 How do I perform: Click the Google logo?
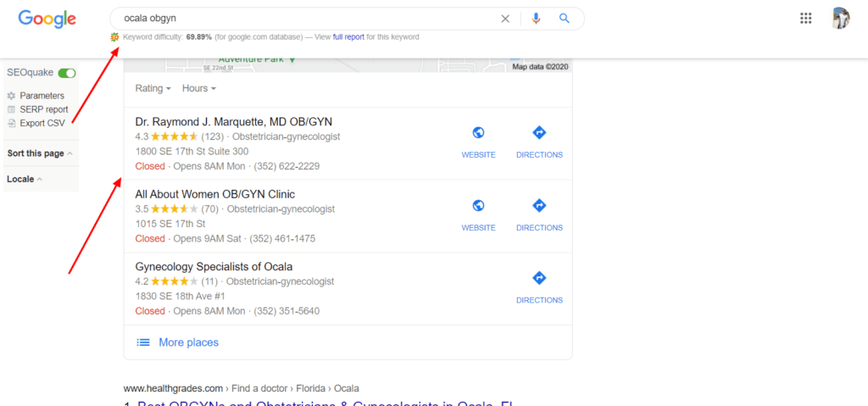(x=47, y=19)
